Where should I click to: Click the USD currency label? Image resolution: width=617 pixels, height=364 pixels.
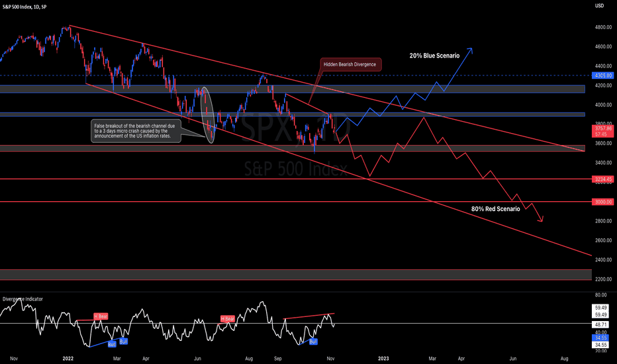point(599,5)
